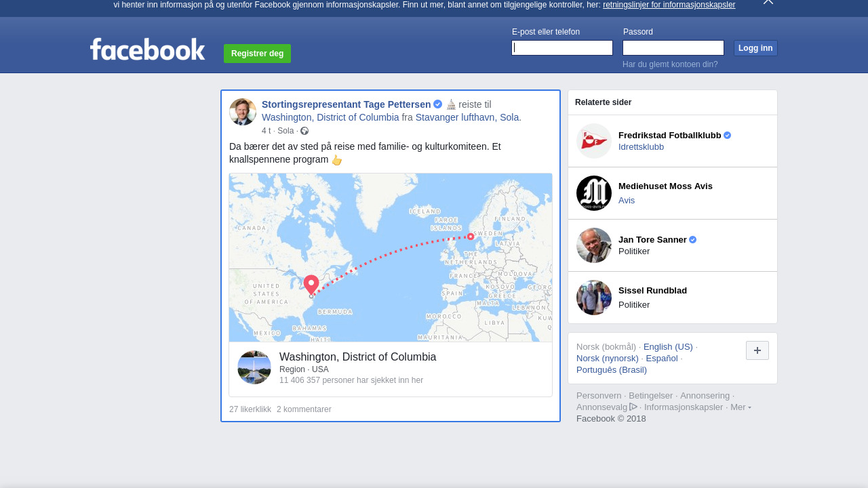The height and width of the screenshot is (488, 868).
Task: Click the thumbs-up emoji in post text
Action: point(336,160)
